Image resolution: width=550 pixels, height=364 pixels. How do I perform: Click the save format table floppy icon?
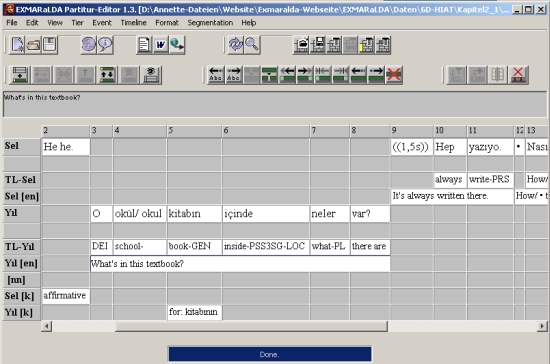(x=317, y=45)
